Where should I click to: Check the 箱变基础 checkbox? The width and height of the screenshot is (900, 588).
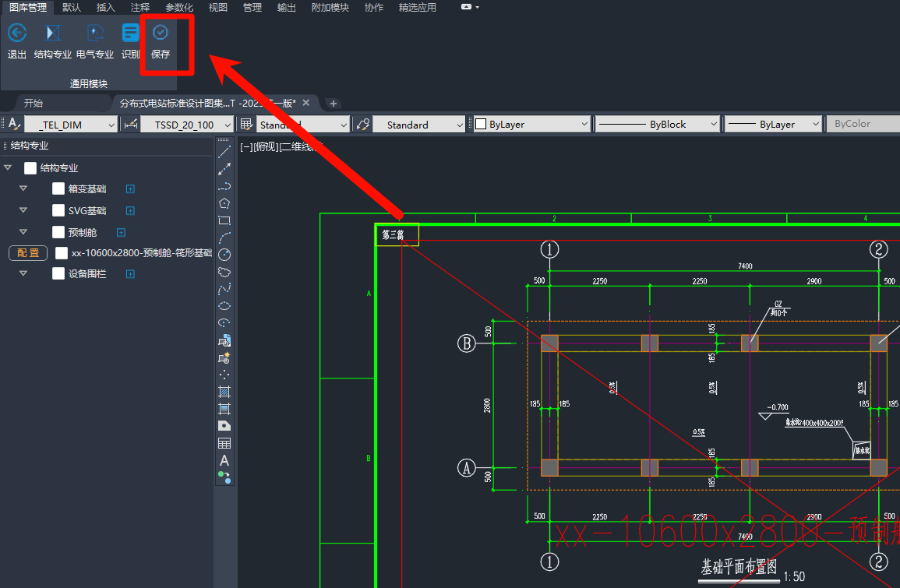pyautogui.click(x=58, y=188)
